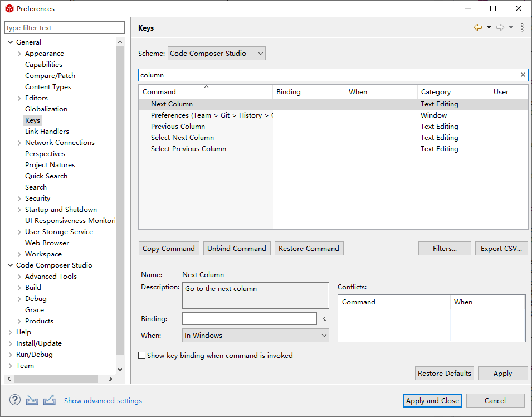Open the three-dot view menu icon
The image size is (532, 417).
coord(522,27)
